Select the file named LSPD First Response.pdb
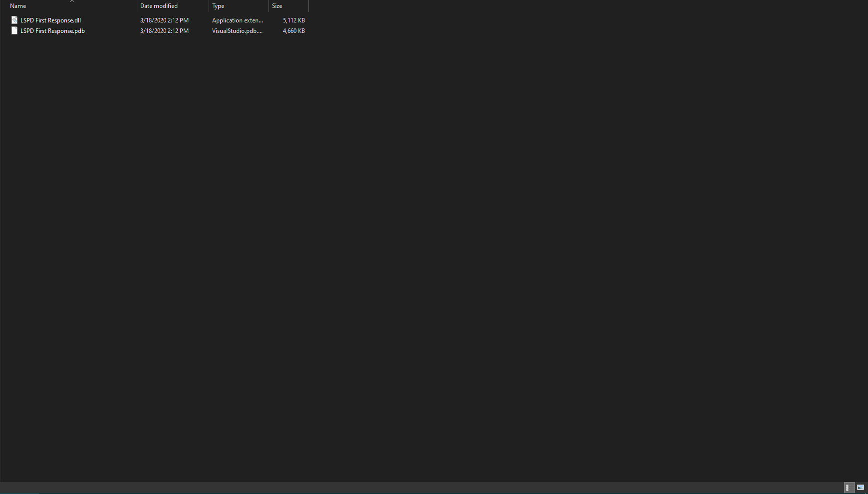This screenshot has height=494, width=868. 52,31
